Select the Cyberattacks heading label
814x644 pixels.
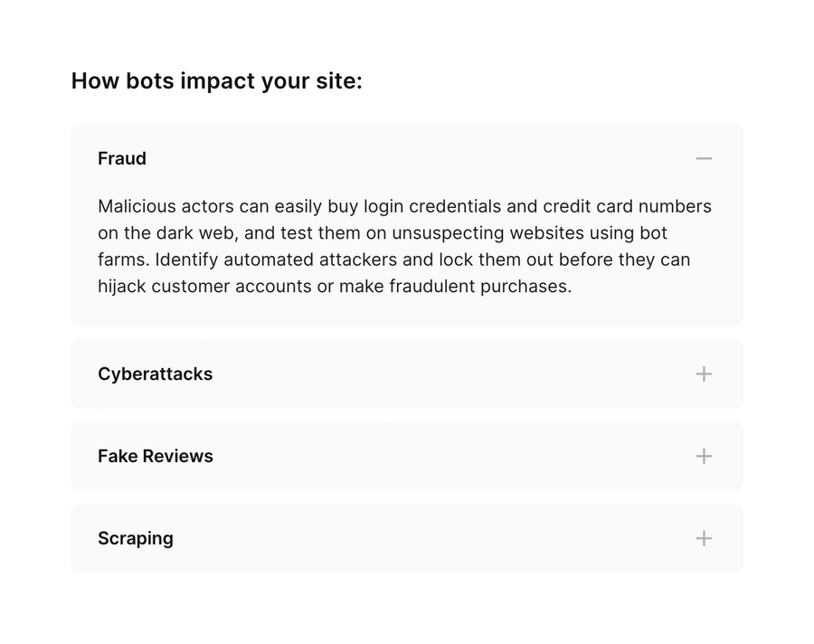click(155, 374)
